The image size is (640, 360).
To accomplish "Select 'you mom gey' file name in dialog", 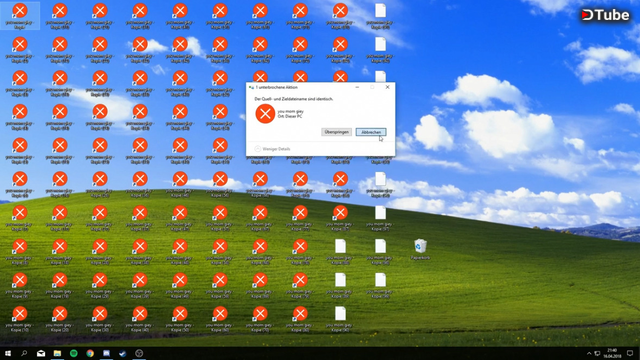I will [x=291, y=111].
